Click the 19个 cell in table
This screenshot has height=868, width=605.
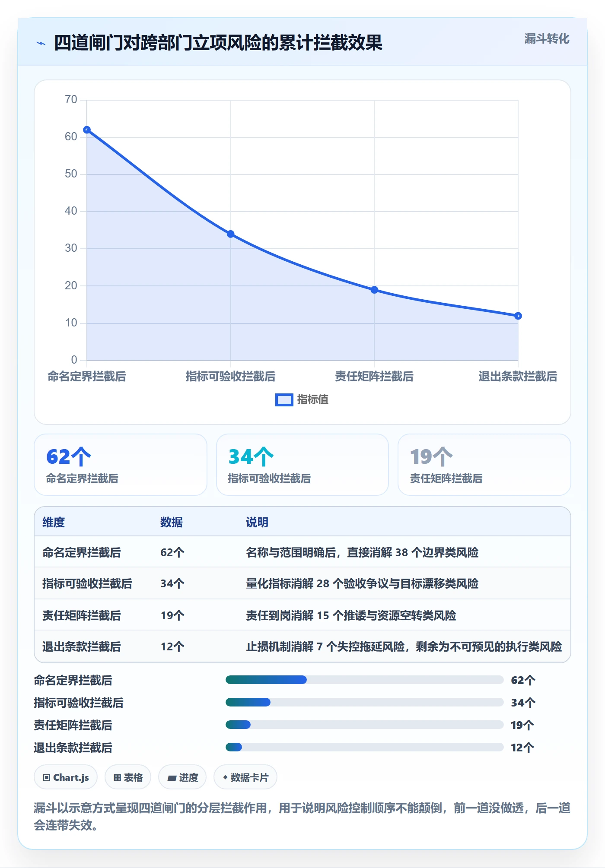point(172,615)
